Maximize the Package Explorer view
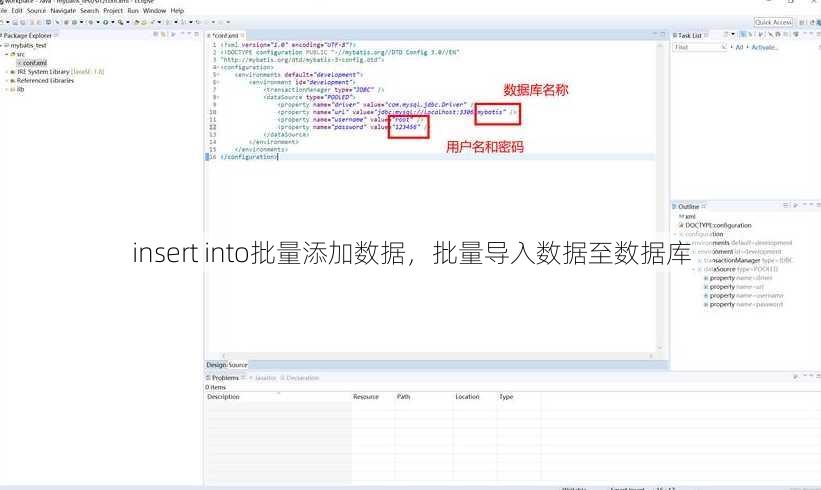 click(196, 35)
